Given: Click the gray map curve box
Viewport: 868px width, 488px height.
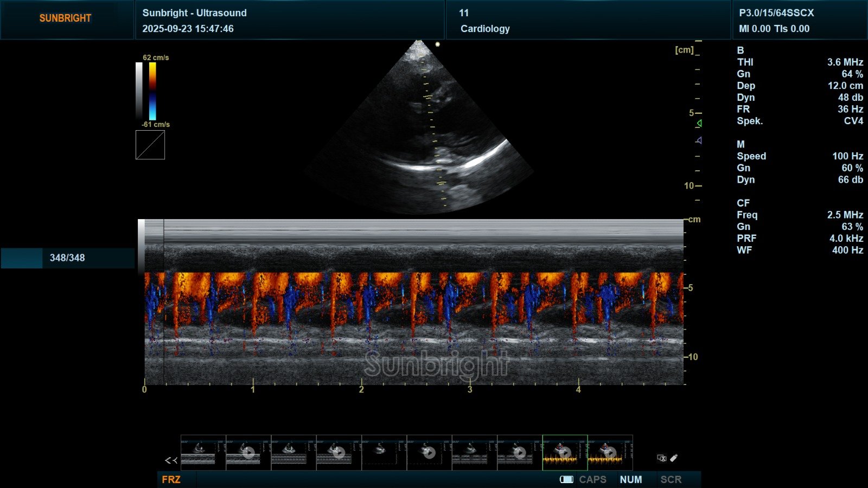Looking at the screenshot, I should (150, 145).
